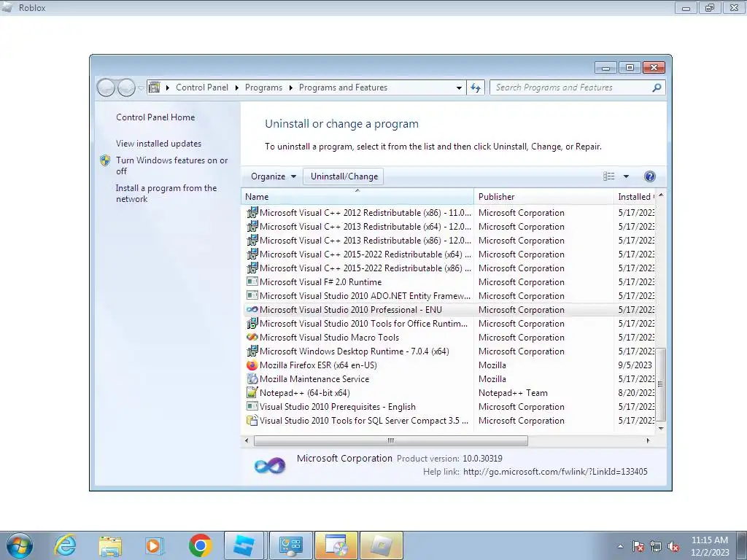This screenshot has height=560, width=747.
Task: Expand the arrow before Control Panel breadcrumb
Action: pyautogui.click(x=168, y=87)
